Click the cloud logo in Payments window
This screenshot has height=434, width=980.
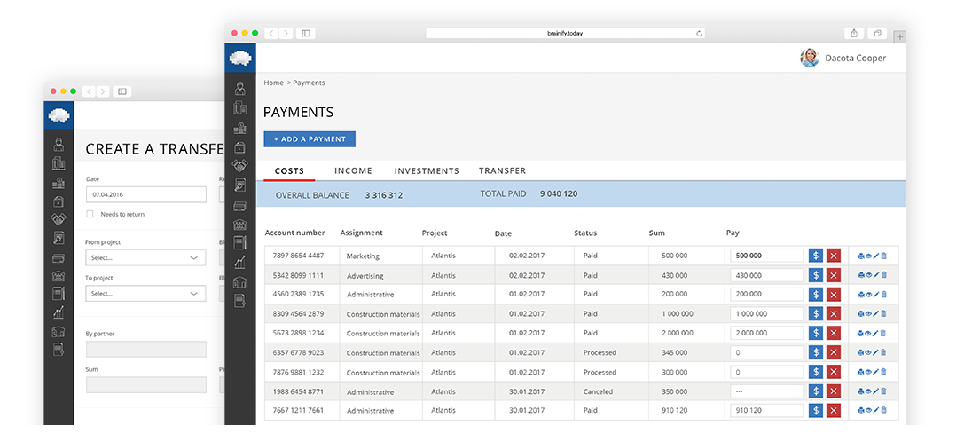tap(240, 59)
